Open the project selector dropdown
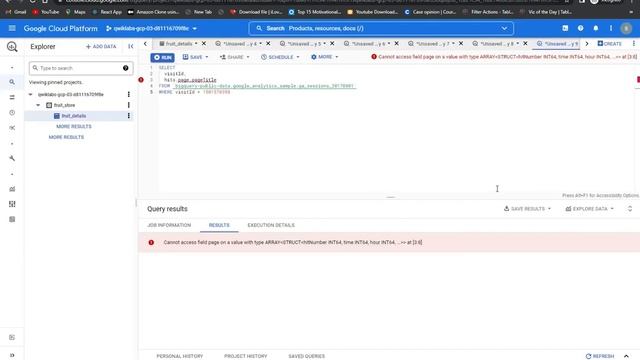This screenshot has width=640, height=360. click(x=151, y=29)
